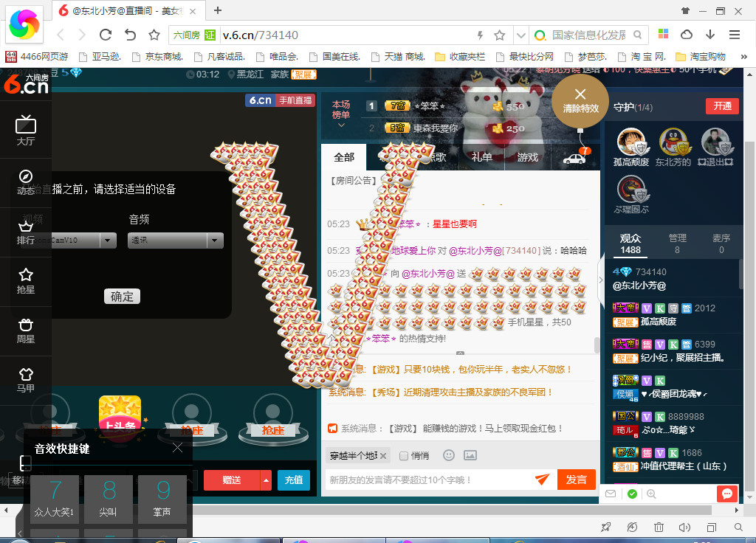Switch to 管理 8 tab
Screen dimensions: 756x543
tap(678, 243)
